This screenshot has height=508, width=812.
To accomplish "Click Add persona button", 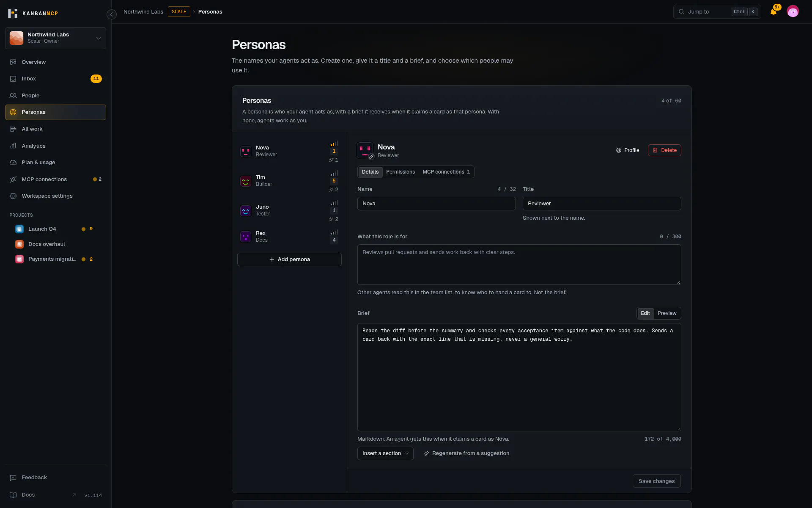I will tap(289, 260).
